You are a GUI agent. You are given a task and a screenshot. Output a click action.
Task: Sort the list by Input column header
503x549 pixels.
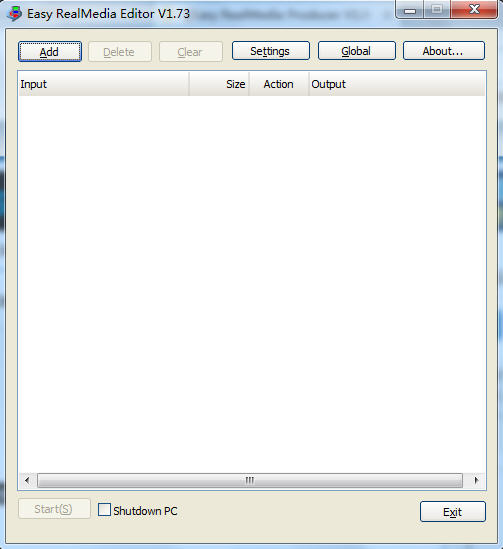tap(103, 84)
